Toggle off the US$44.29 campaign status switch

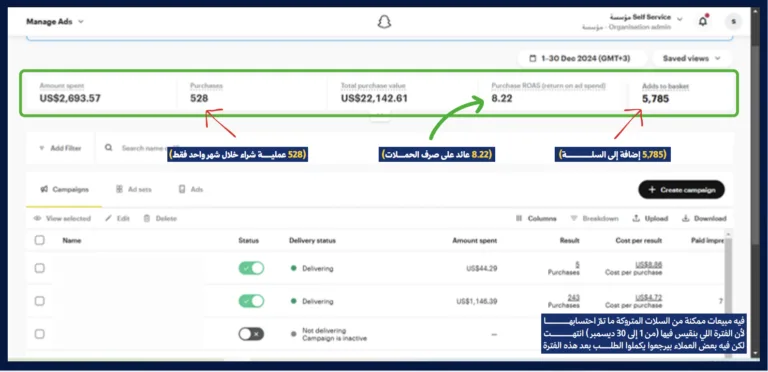click(251, 268)
